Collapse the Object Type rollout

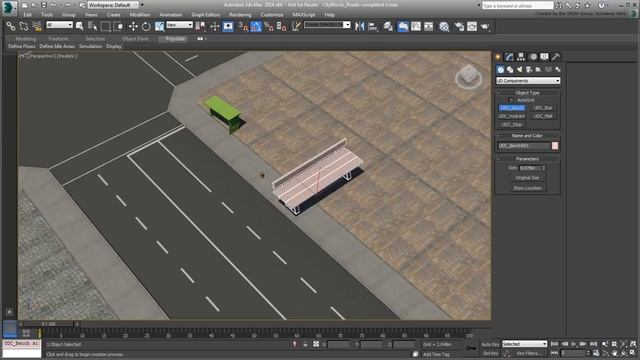coord(527,93)
